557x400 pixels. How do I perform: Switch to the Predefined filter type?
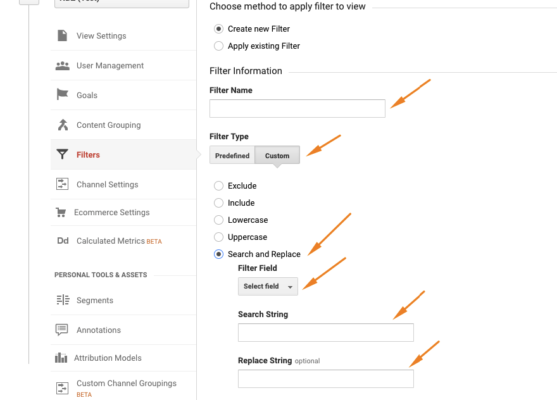tap(232, 155)
